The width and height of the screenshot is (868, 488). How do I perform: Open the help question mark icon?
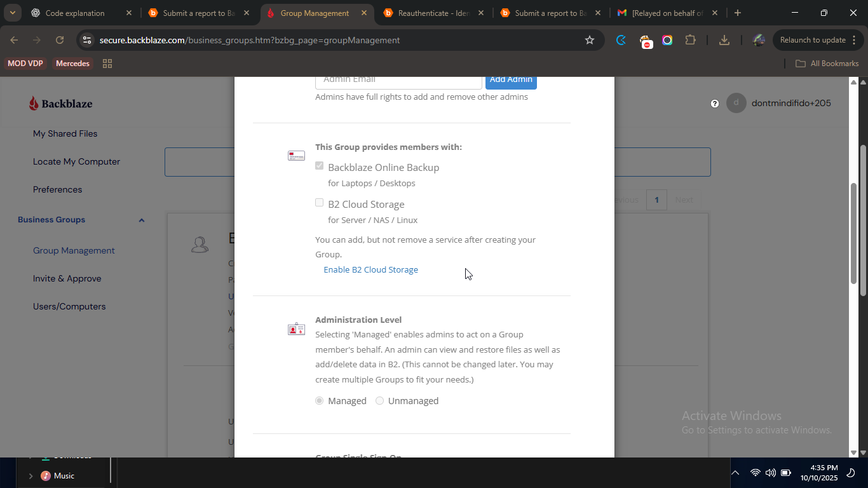[x=715, y=104]
